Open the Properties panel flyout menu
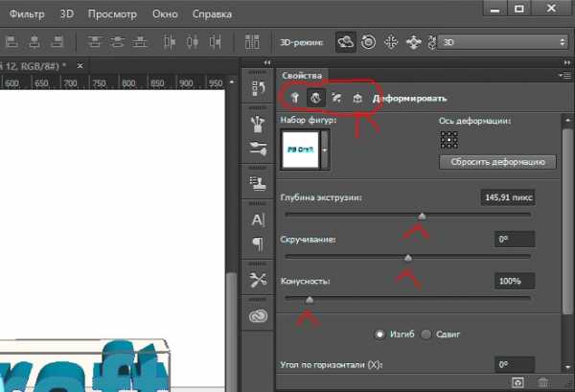This screenshot has height=392, width=575. [564, 74]
